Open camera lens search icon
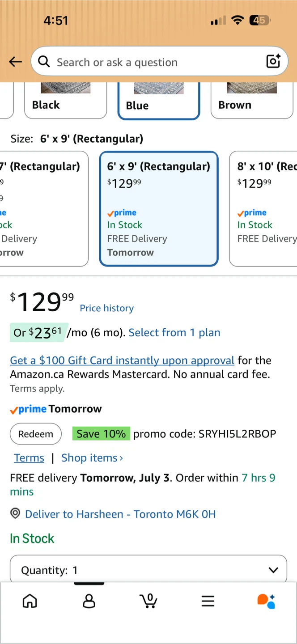This screenshot has width=297, height=644. click(x=273, y=61)
